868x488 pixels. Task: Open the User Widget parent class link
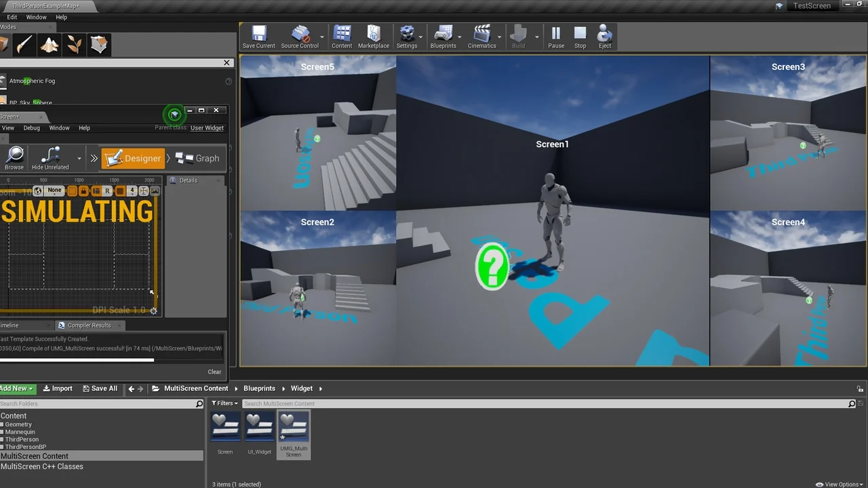click(x=207, y=127)
